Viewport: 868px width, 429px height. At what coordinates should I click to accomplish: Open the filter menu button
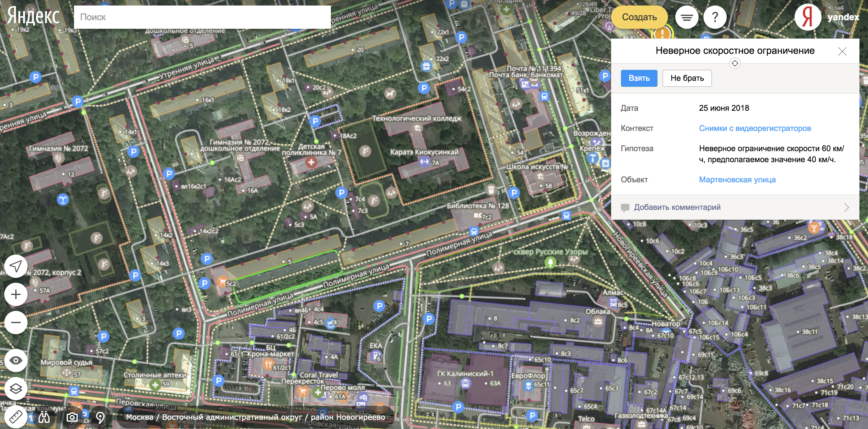(x=687, y=17)
